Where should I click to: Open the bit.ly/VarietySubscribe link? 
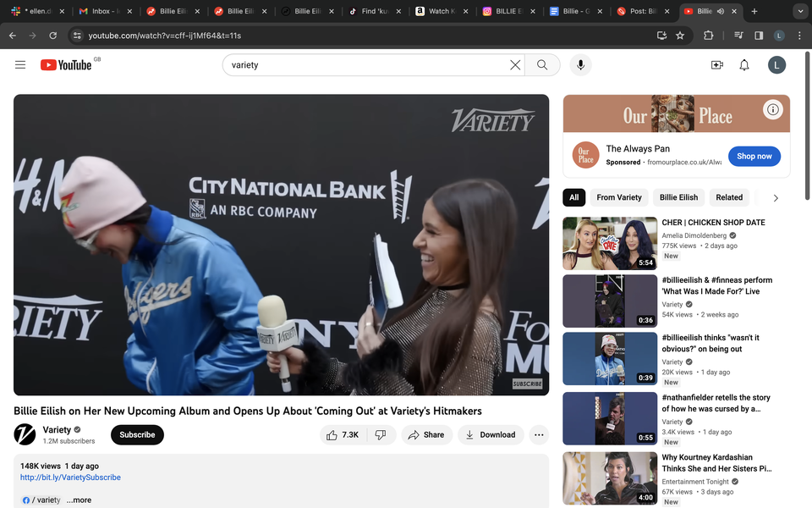click(x=70, y=478)
